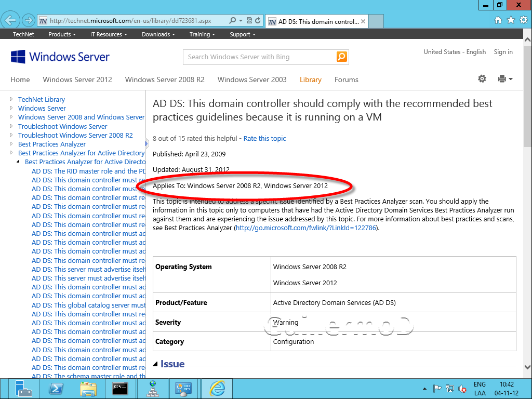
Task: Click the Search Windows Server input field
Action: point(259,57)
